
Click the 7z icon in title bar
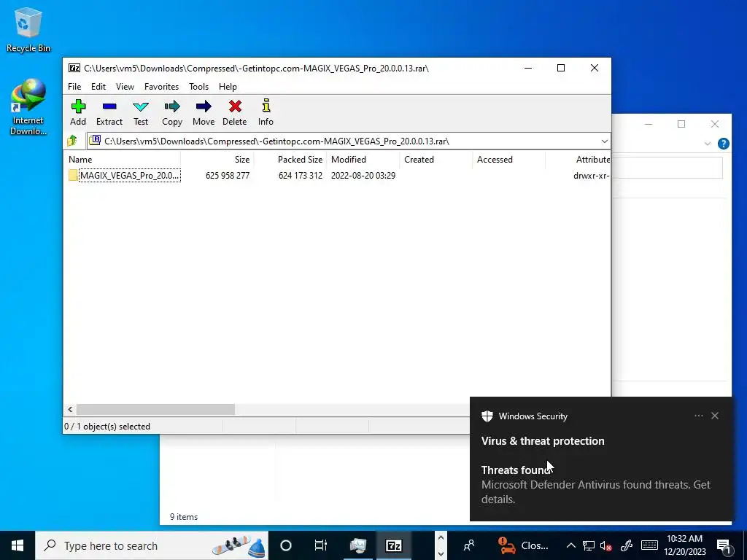click(74, 68)
